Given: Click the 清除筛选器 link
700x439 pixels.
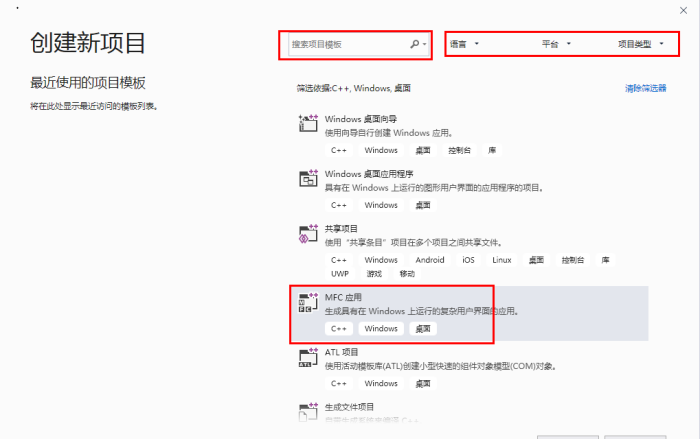Looking at the screenshot, I should point(646,88).
